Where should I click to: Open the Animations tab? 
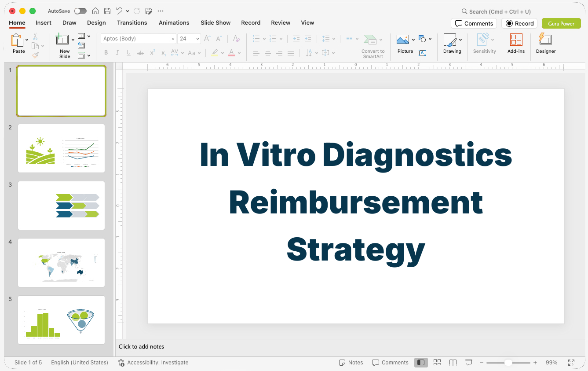tap(174, 22)
